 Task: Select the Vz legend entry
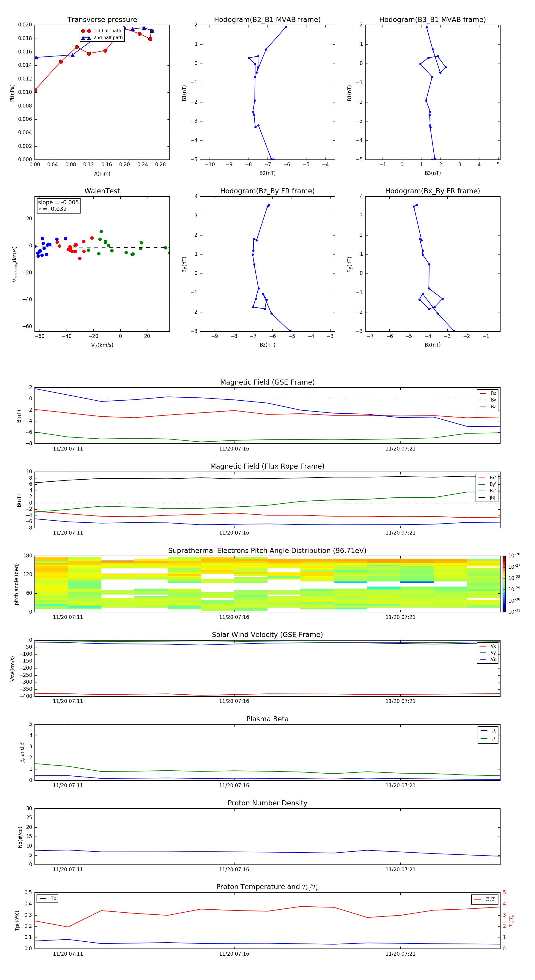(x=488, y=659)
